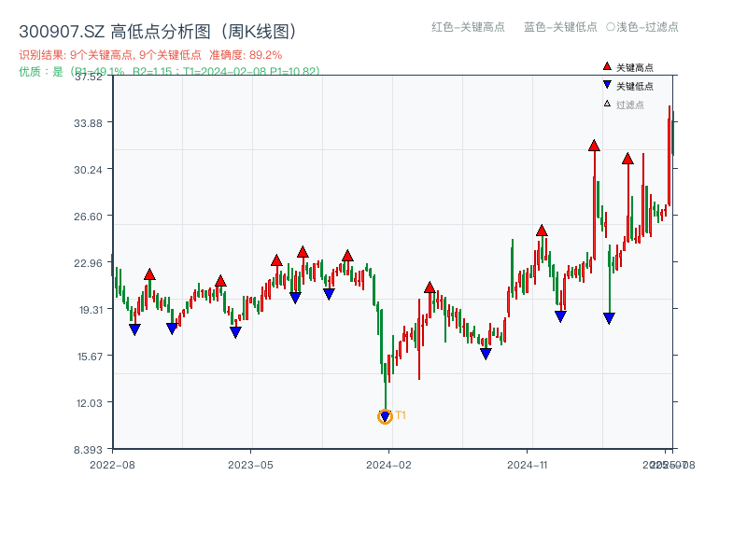Click the 2023-05 x-axis date label

point(250,465)
